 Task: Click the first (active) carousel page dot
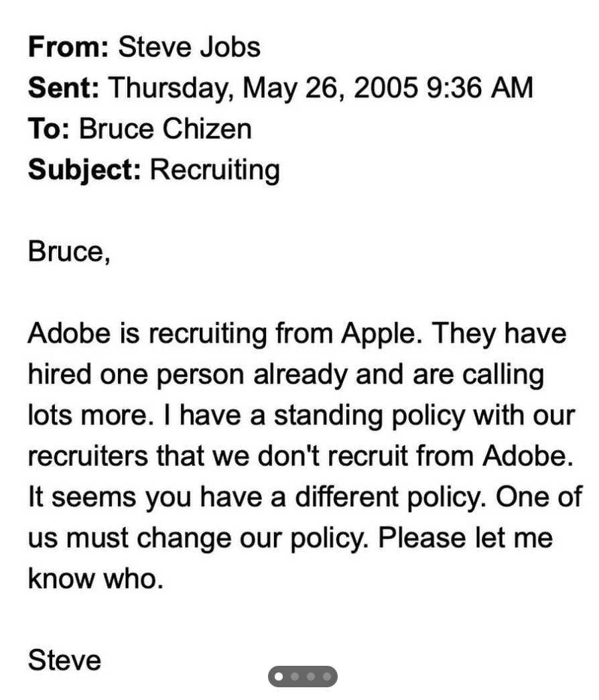(x=279, y=677)
